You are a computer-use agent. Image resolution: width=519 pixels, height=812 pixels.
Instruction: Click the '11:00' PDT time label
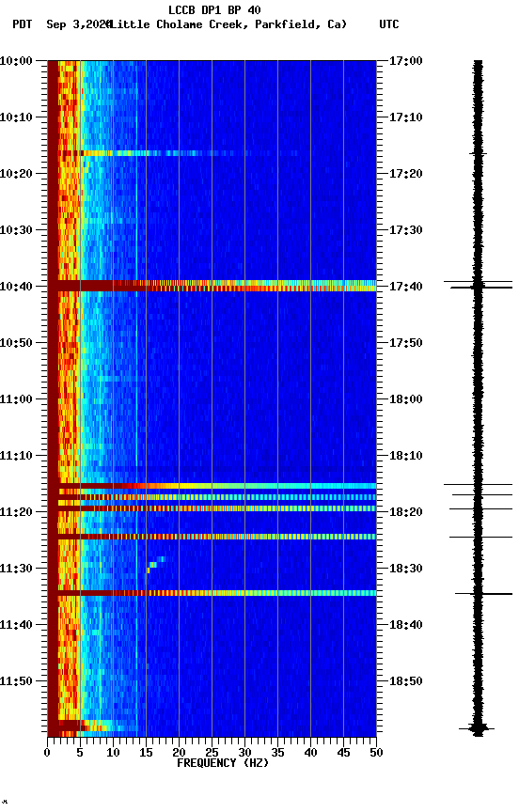(16, 399)
